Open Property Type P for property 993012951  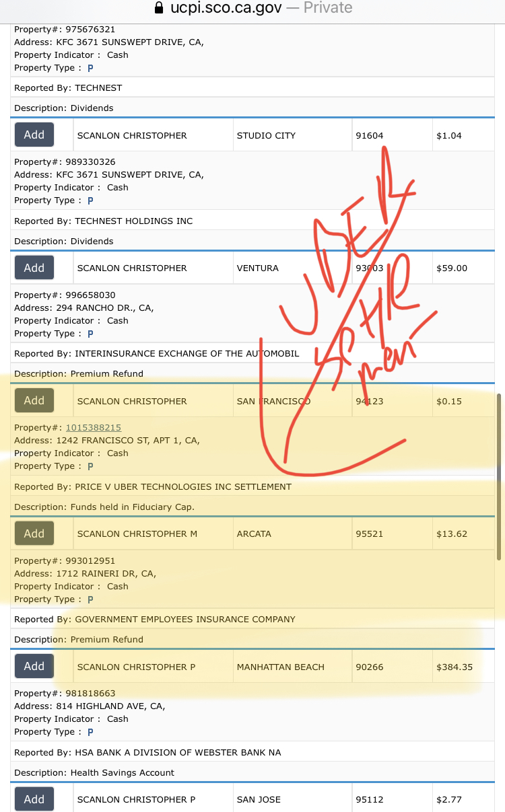coord(90,599)
